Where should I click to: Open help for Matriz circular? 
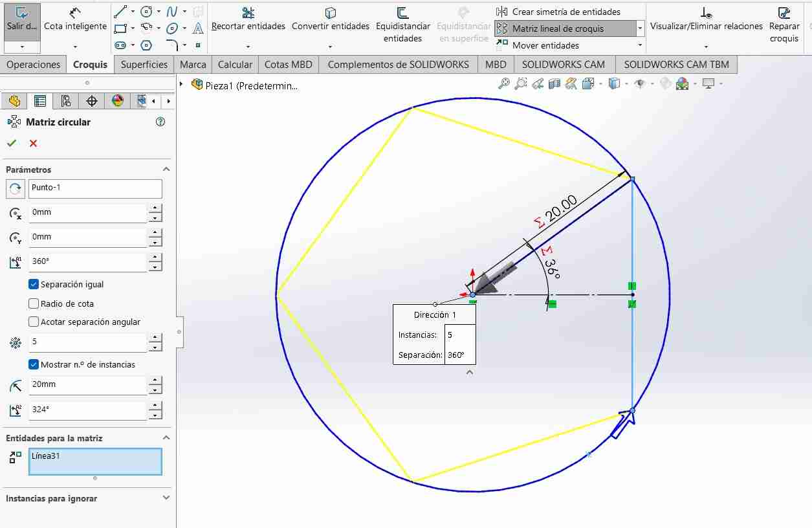pos(160,122)
